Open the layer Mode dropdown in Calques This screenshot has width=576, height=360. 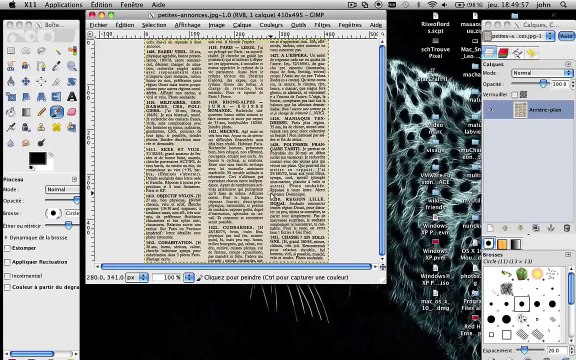pos(542,73)
